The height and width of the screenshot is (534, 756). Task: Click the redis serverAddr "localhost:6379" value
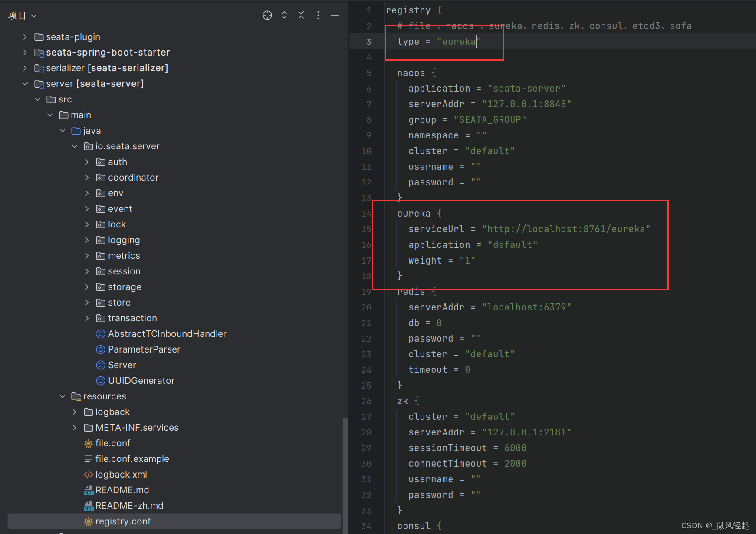(x=526, y=307)
